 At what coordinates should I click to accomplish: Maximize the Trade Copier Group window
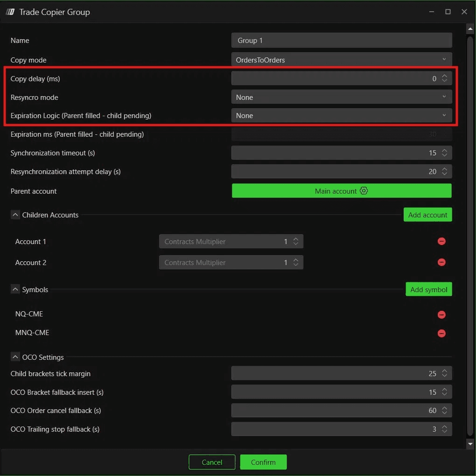[x=448, y=12]
